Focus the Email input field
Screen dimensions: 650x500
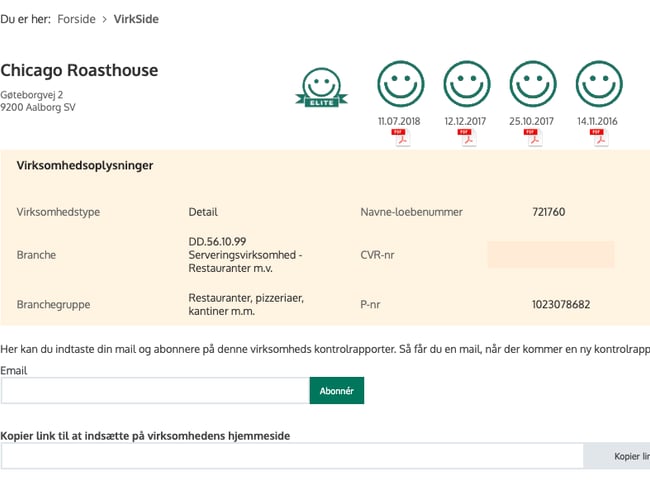click(155, 391)
